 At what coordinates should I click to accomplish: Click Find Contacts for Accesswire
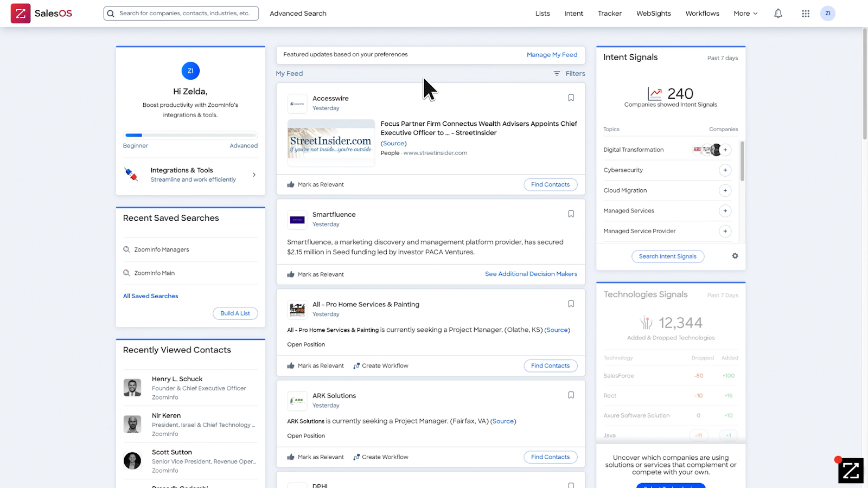click(550, 185)
